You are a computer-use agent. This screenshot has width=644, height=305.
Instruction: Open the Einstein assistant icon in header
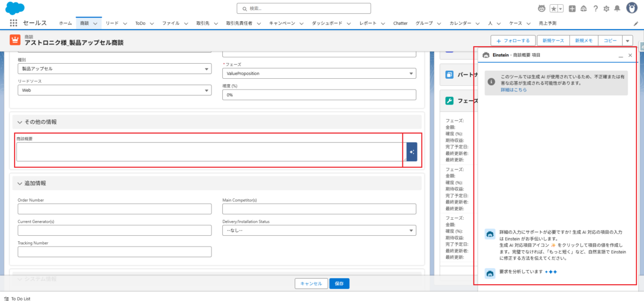coord(543,9)
